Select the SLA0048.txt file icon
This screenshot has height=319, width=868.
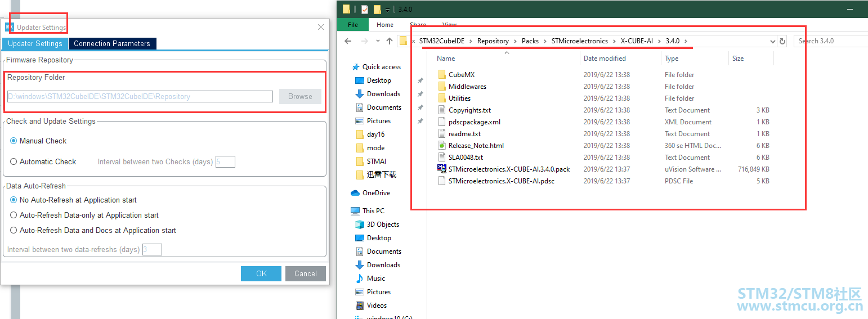click(442, 157)
